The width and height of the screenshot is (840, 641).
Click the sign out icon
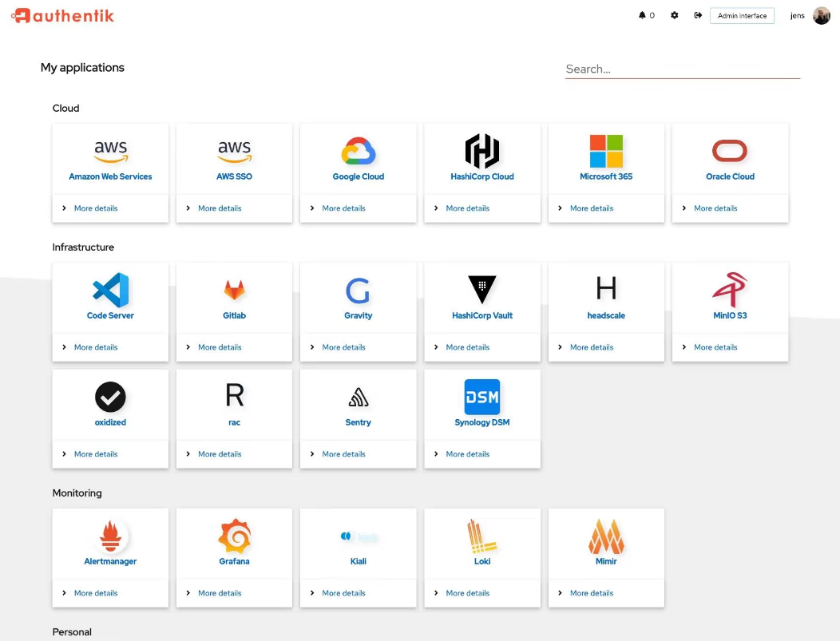pyautogui.click(x=698, y=15)
